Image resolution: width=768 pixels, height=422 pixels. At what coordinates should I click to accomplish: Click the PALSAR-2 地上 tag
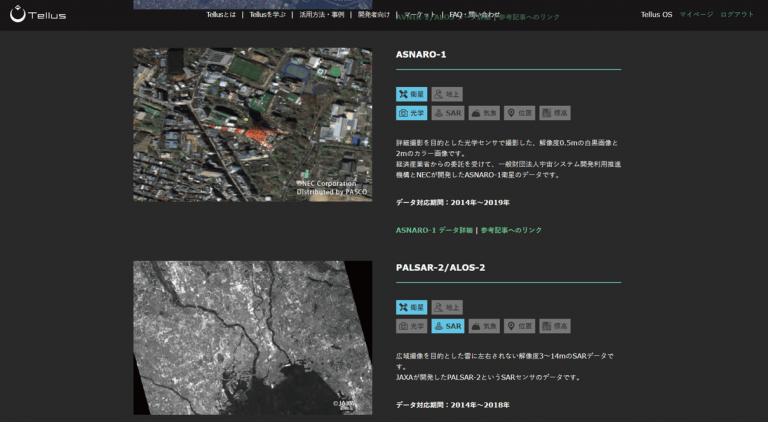click(447, 307)
